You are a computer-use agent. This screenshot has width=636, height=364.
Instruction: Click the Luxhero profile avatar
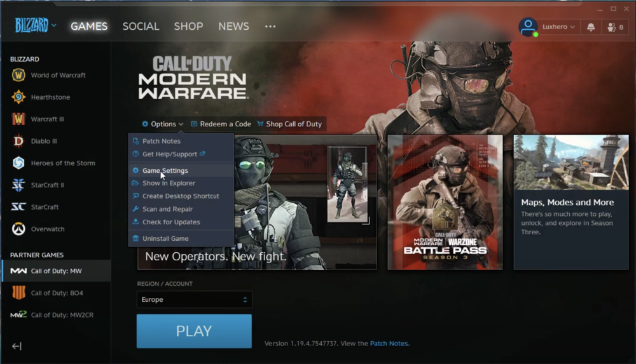(x=528, y=27)
